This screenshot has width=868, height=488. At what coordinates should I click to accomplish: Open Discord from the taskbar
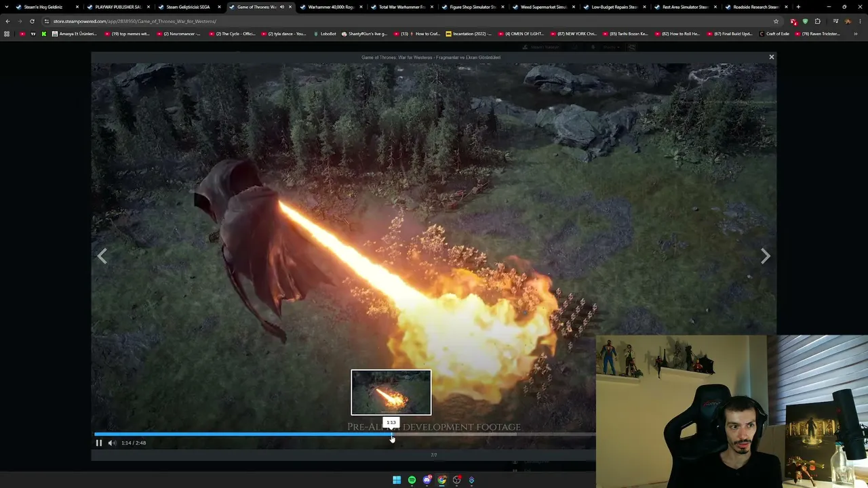point(427,480)
